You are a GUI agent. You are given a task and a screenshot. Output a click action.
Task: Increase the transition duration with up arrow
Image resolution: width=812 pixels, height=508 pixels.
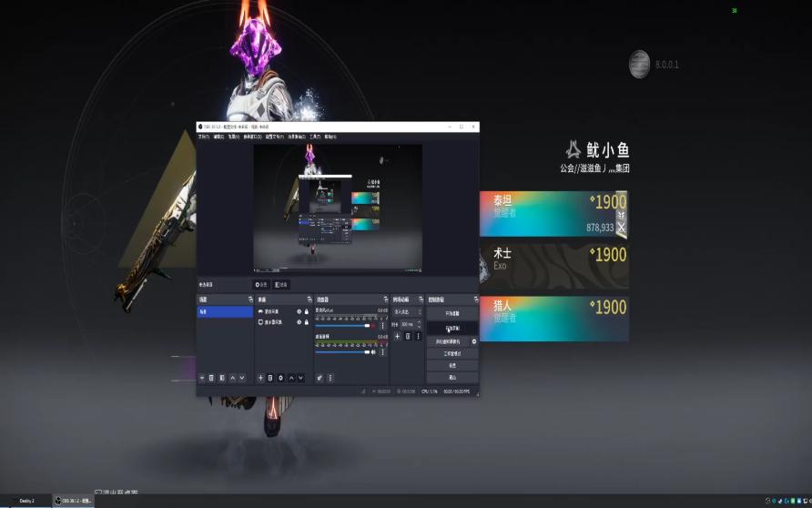coord(419,322)
